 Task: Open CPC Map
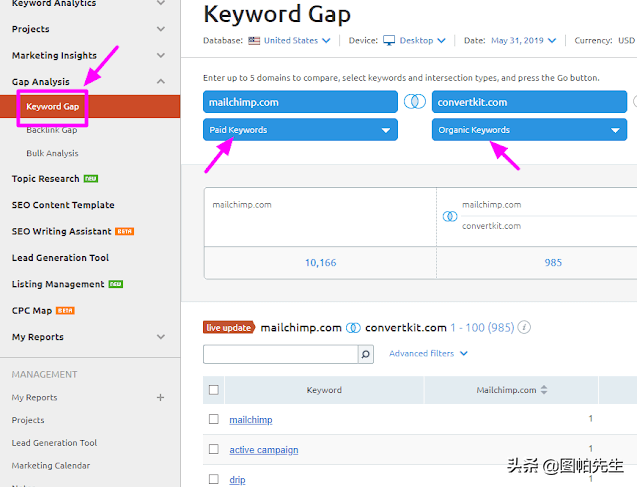coord(32,311)
